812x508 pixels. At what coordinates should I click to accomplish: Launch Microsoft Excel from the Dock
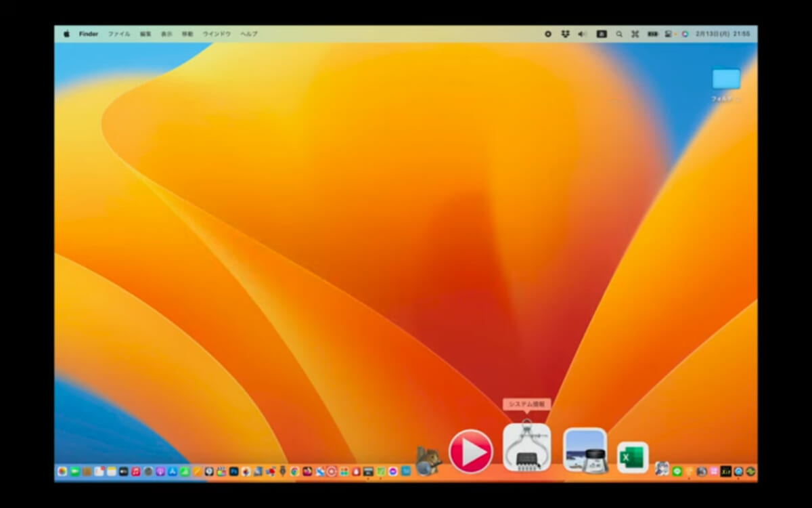pos(633,457)
